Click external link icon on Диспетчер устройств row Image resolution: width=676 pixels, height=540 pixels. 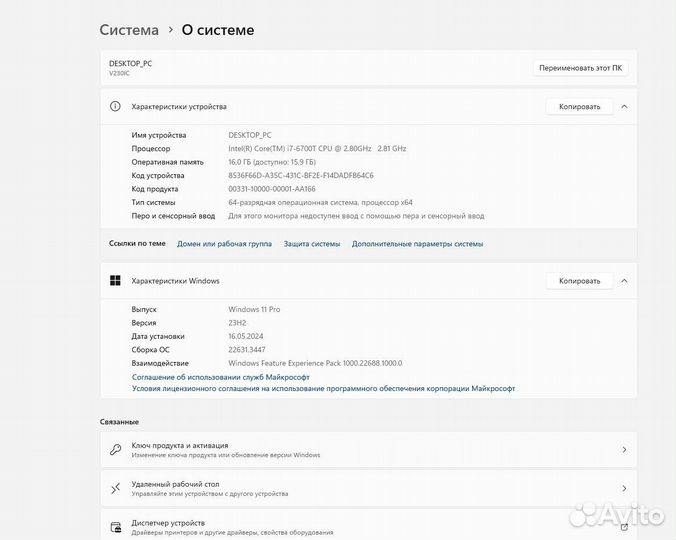[x=624, y=527]
